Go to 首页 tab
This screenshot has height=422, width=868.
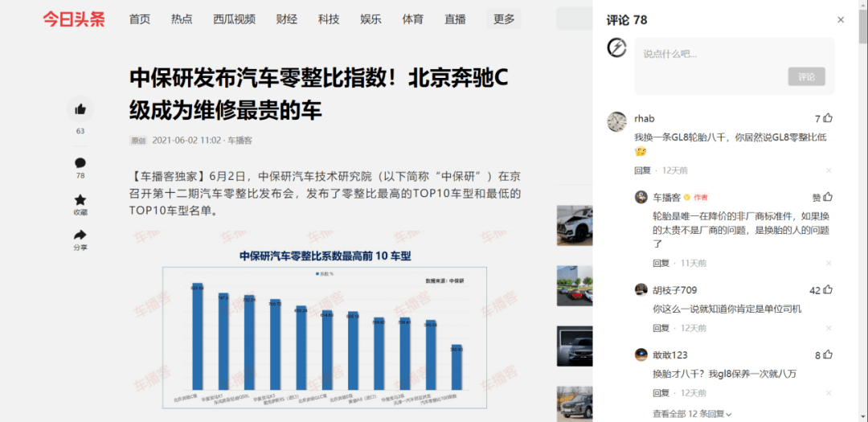[140, 19]
